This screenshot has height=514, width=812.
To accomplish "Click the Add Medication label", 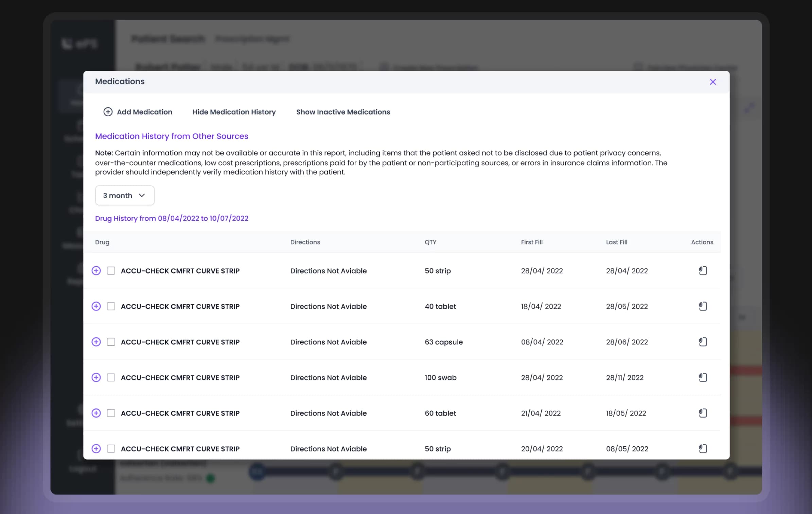I will (144, 112).
